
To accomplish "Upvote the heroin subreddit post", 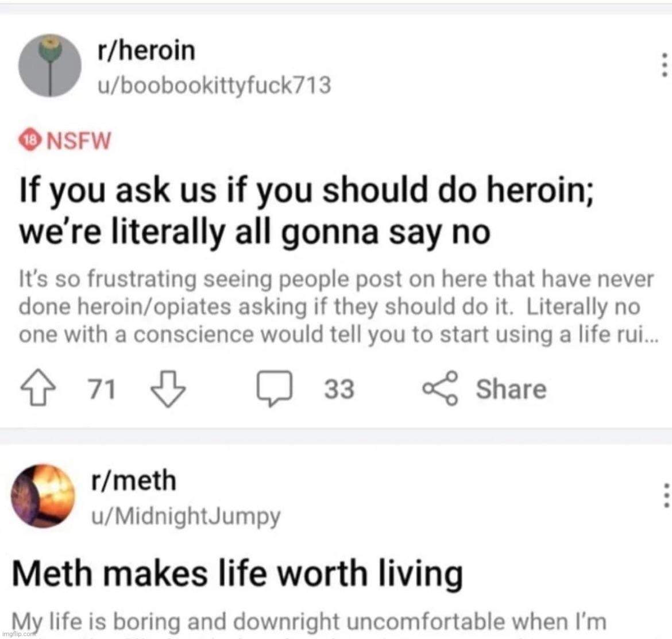I will (x=38, y=388).
